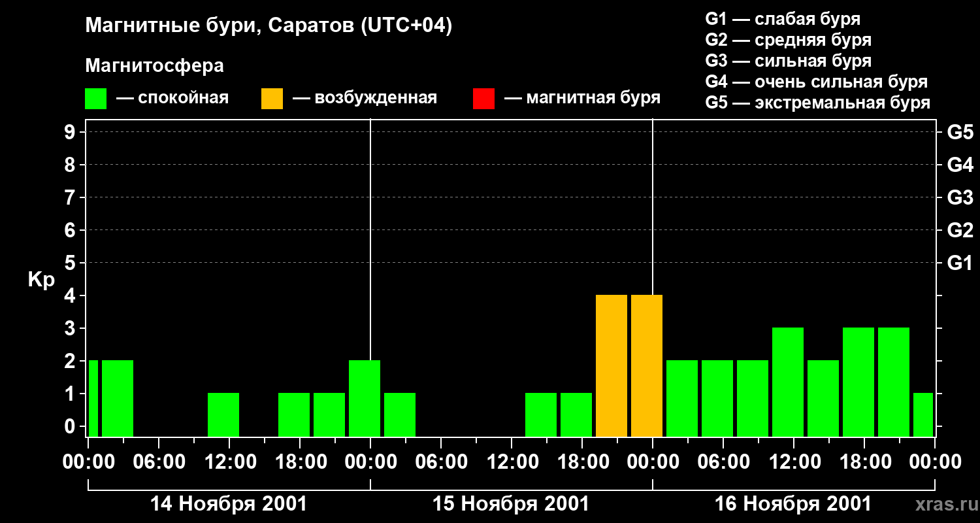Click the 18:00 time label for 15 November
The image size is (980, 523).
point(582,462)
